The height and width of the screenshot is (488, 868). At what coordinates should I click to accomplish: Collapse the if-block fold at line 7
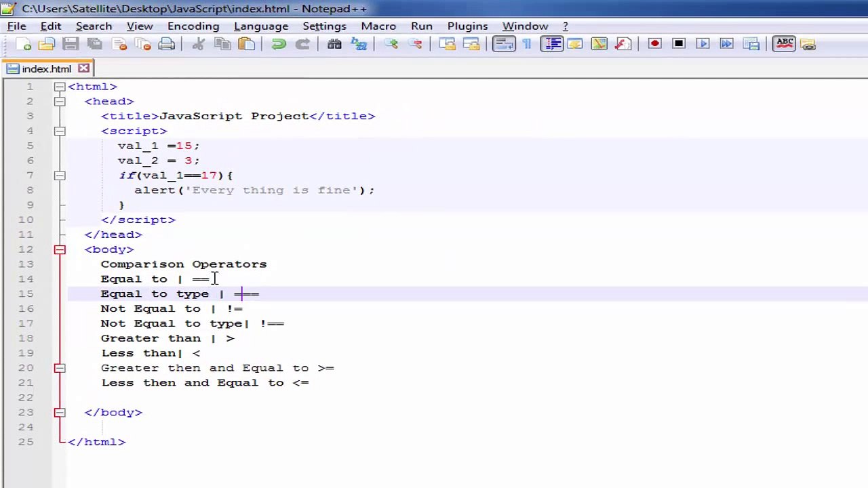(x=60, y=176)
